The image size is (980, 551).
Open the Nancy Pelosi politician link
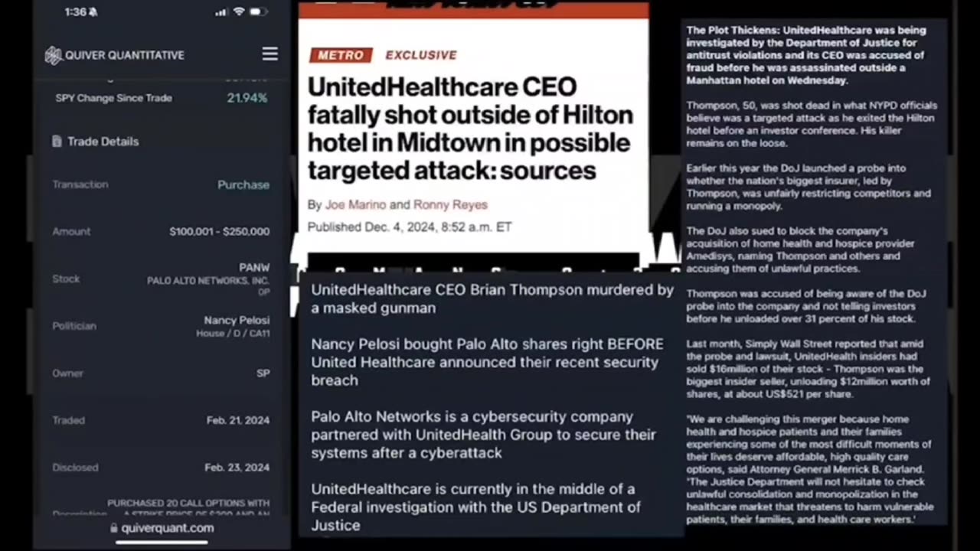coord(237,320)
